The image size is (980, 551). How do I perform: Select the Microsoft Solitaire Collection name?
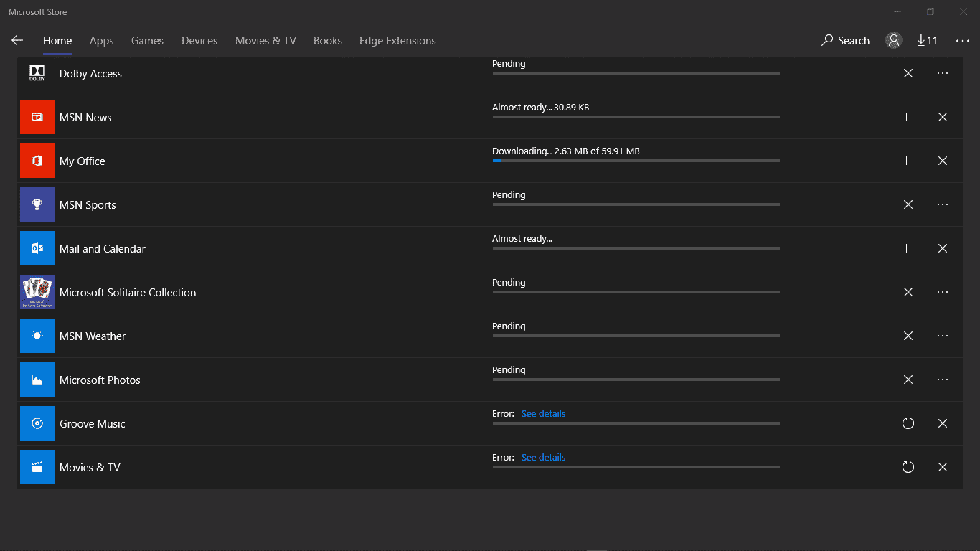pos(128,293)
